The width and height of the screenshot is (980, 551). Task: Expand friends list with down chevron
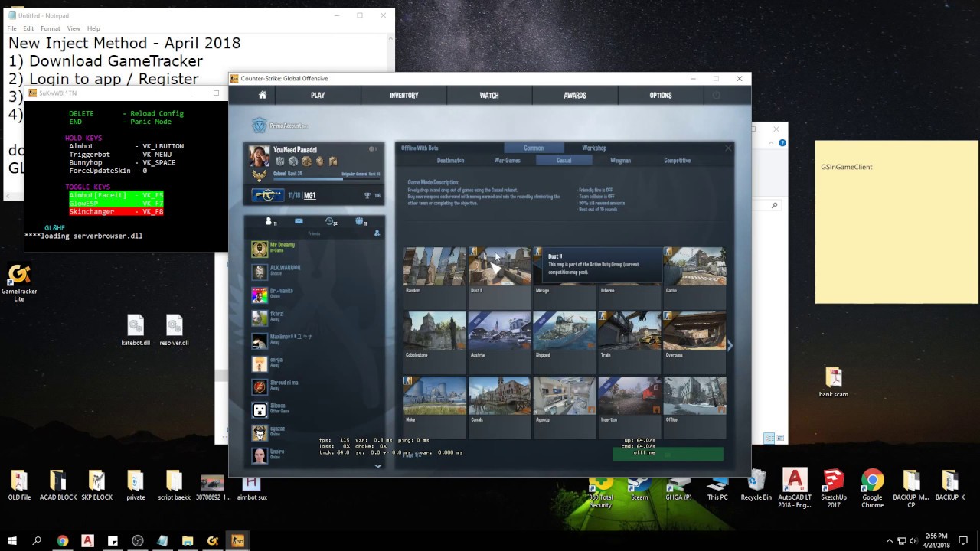pos(377,465)
